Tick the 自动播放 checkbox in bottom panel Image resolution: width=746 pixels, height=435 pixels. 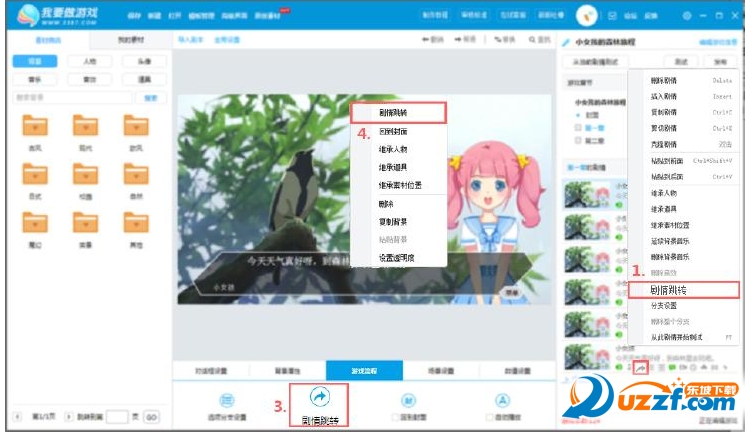pyautogui.click(x=489, y=417)
